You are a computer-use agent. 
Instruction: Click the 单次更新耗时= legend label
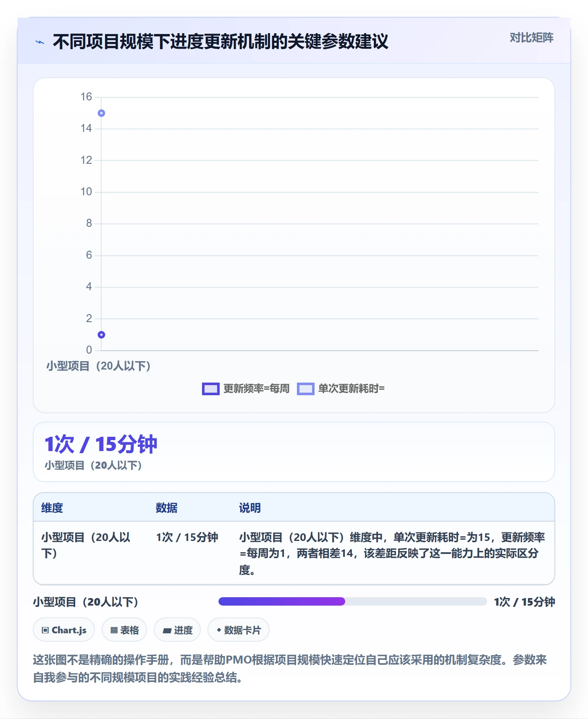coord(352,389)
